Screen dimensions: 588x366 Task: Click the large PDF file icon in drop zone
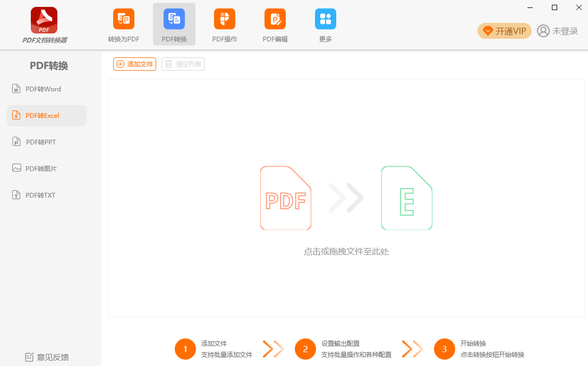tap(286, 198)
